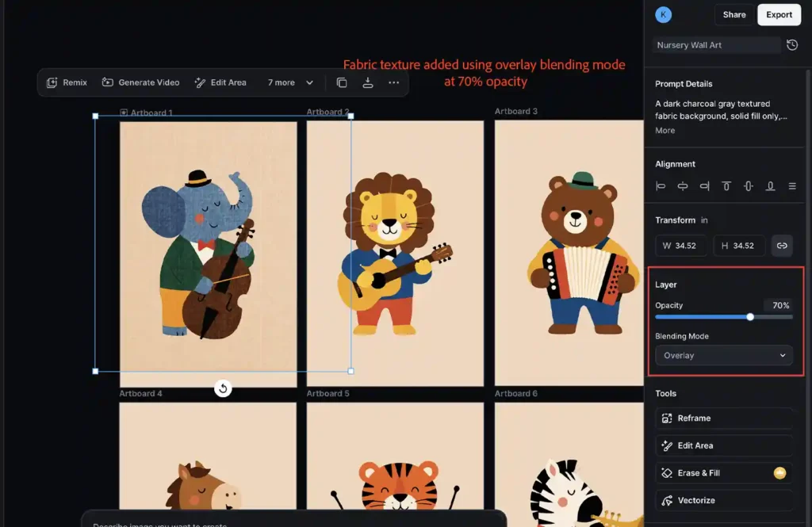Click the height H value field
The width and height of the screenshot is (812, 527).
pyautogui.click(x=739, y=246)
